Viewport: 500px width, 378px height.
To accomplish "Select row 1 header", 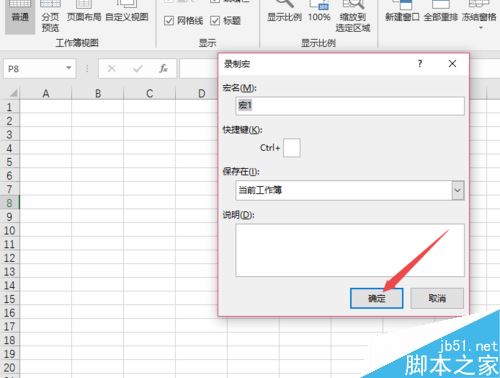I will tap(10, 107).
